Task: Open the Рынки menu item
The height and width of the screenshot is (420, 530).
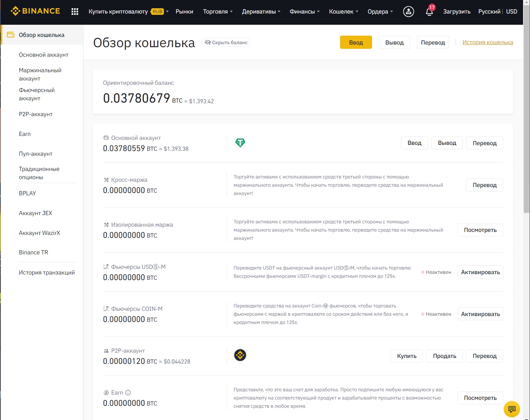Action: point(184,12)
